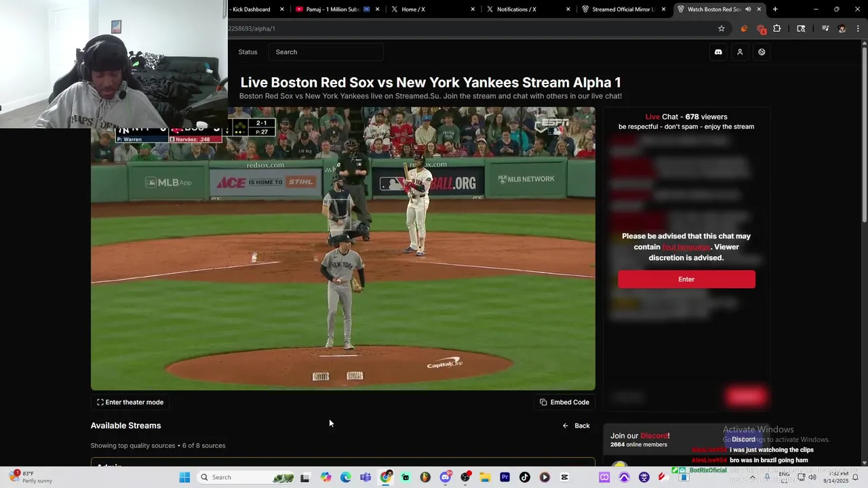Switch to Pamaj - 1 Million Subs tab

tap(332, 9)
